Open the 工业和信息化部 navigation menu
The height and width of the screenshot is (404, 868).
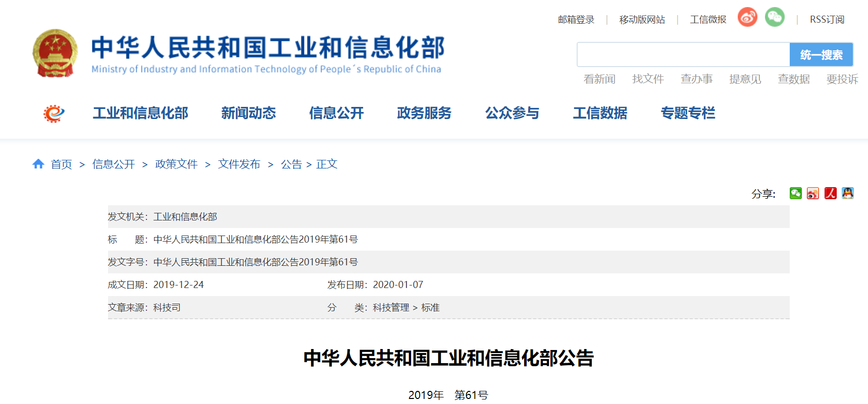pos(140,113)
